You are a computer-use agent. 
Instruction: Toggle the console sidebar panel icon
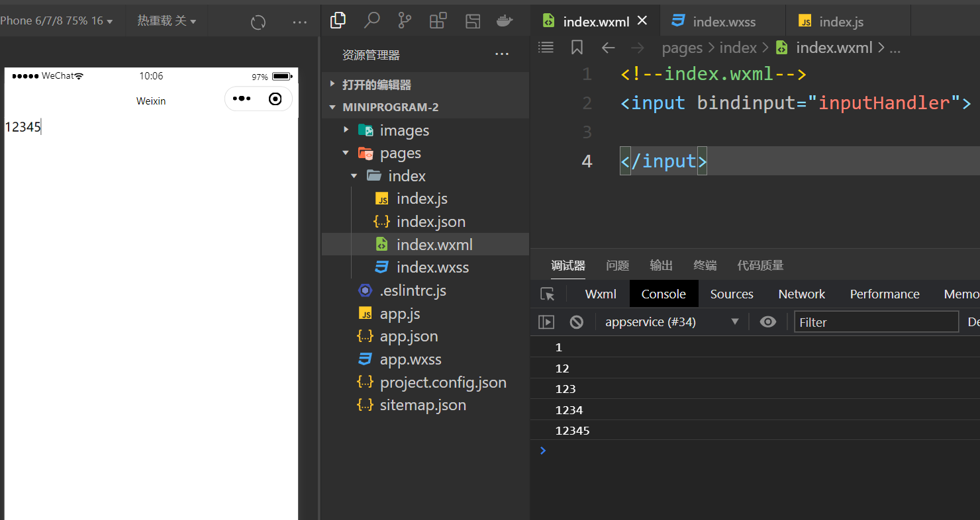click(546, 322)
